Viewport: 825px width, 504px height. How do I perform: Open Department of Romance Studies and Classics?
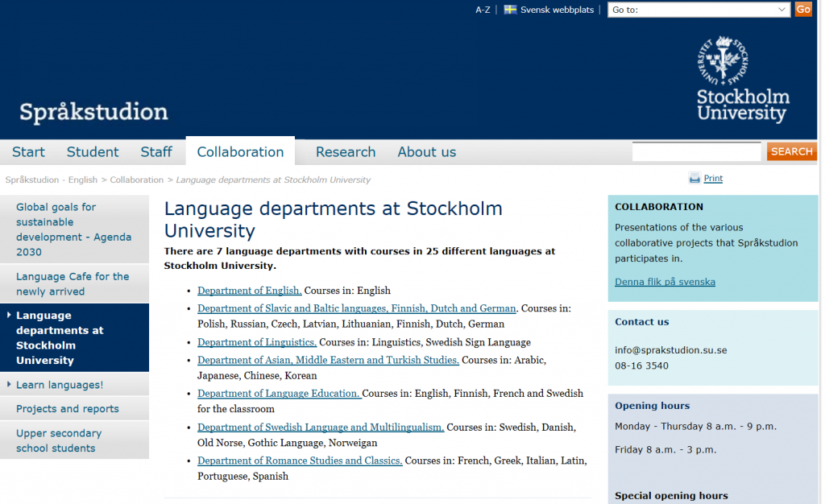(x=300, y=461)
